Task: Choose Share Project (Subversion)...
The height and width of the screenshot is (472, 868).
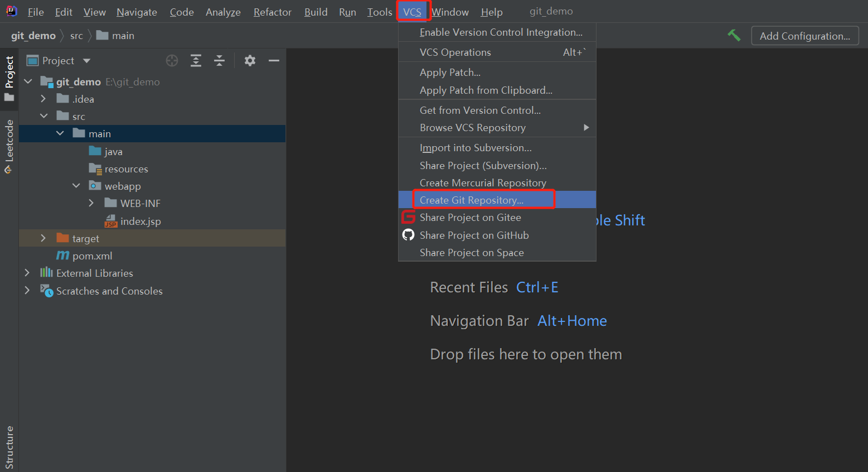Action: click(497, 166)
